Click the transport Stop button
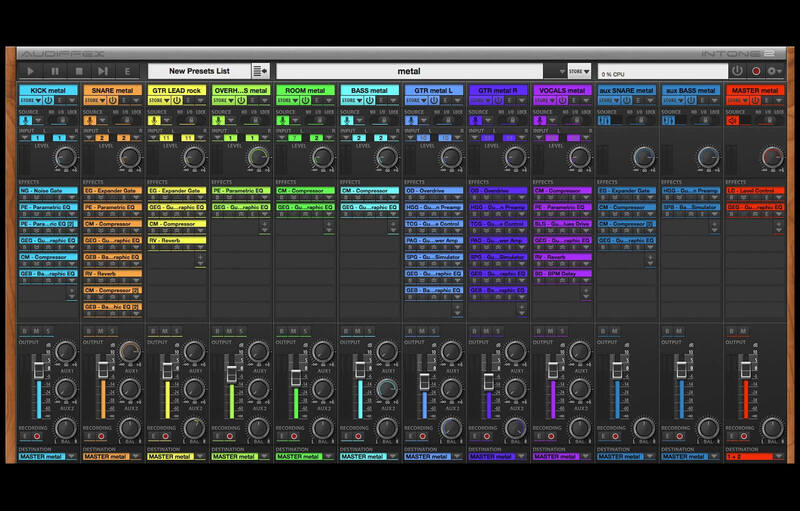 79,71
